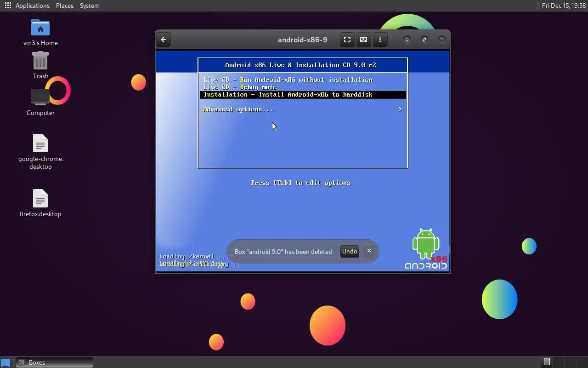588x368 pixels.
Task: Open the Places menu
Action: [65, 6]
